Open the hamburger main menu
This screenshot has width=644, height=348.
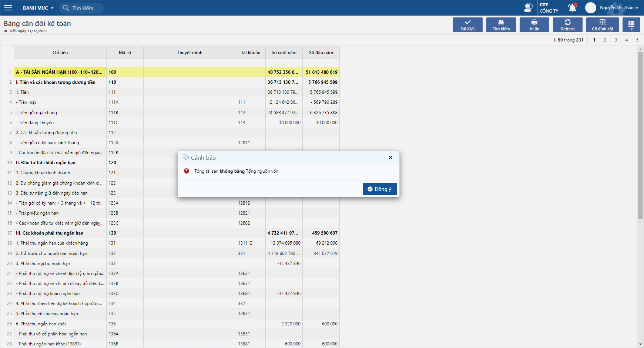8,8
